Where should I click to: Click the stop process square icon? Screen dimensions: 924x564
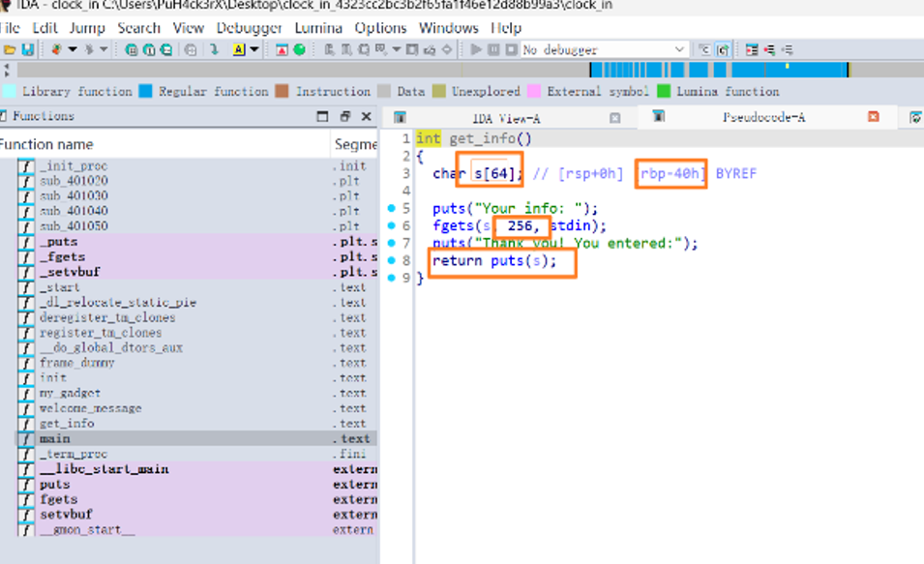tap(510, 49)
